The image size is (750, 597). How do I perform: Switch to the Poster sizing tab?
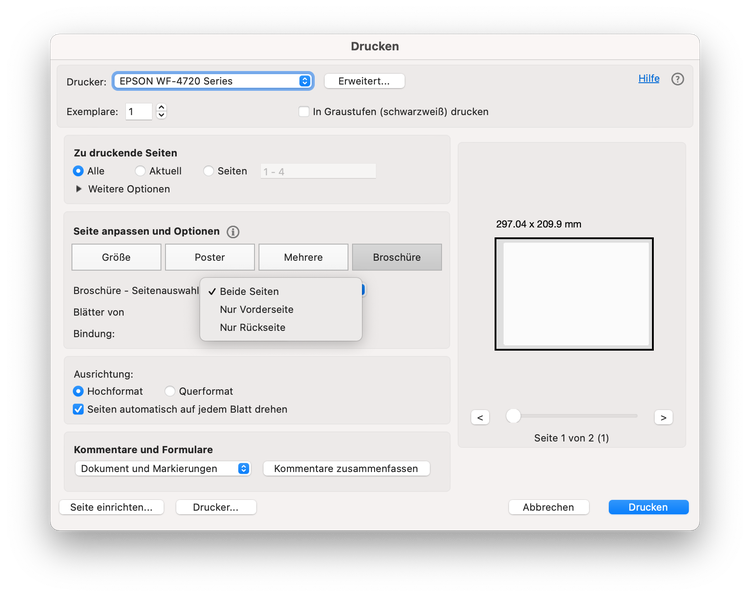(209, 257)
